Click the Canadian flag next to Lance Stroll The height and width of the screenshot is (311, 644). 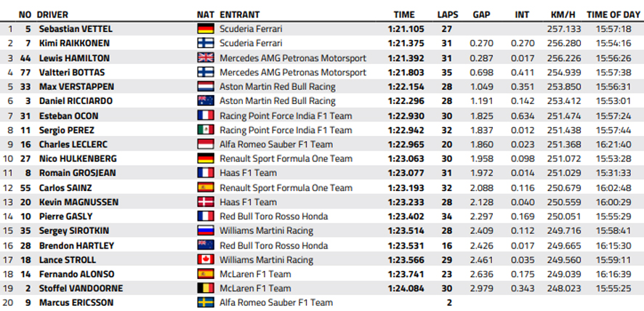click(x=206, y=259)
